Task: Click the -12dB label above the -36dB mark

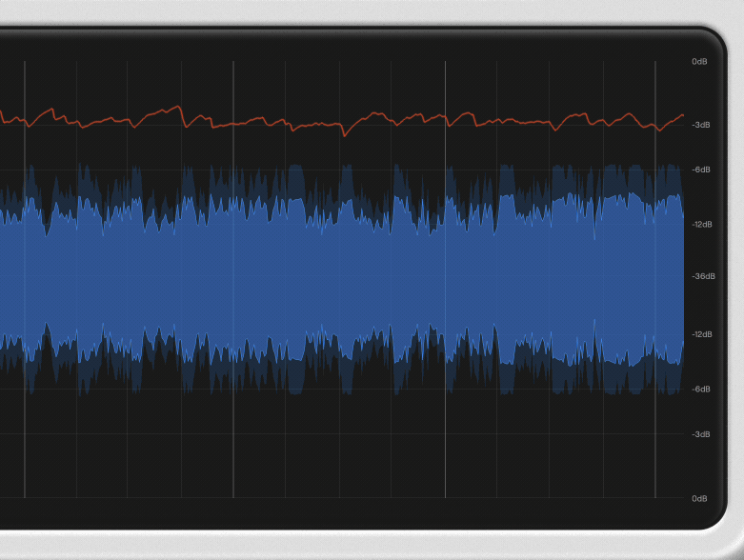Action: pyautogui.click(x=702, y=224)
